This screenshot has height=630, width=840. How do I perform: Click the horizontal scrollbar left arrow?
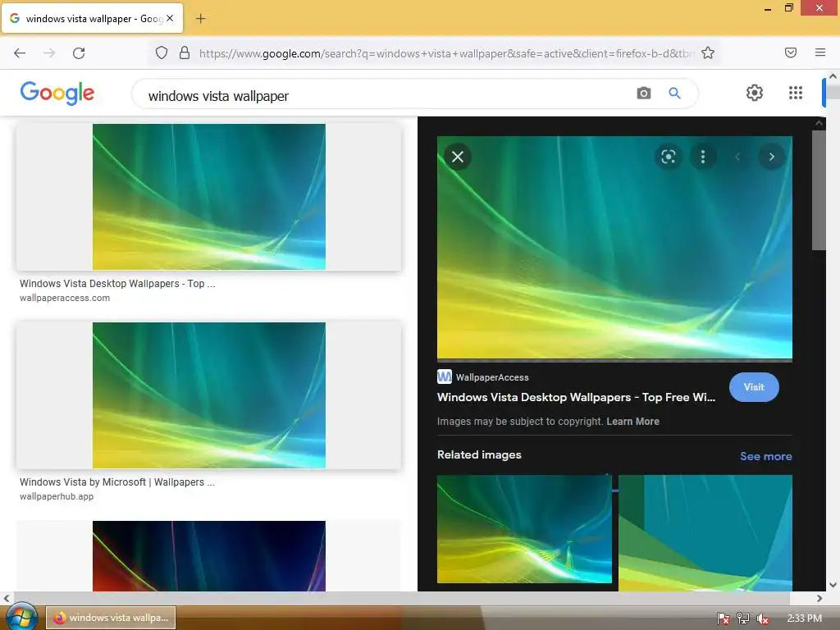[7, 598]
